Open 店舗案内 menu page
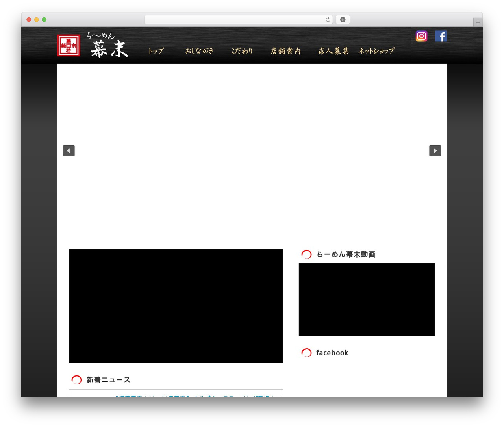Screen dimensions: 504x427 tap(285, 51)
